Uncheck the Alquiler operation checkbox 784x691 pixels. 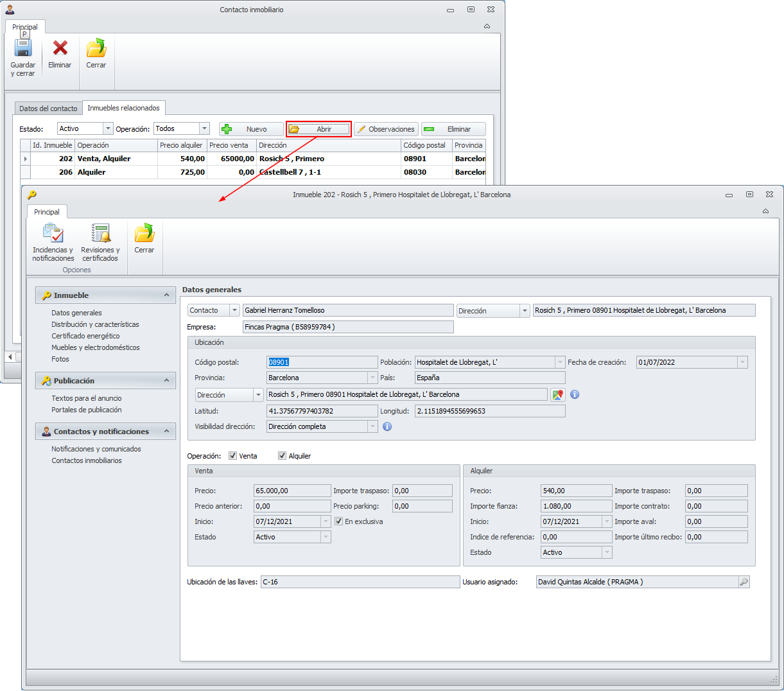282,456
